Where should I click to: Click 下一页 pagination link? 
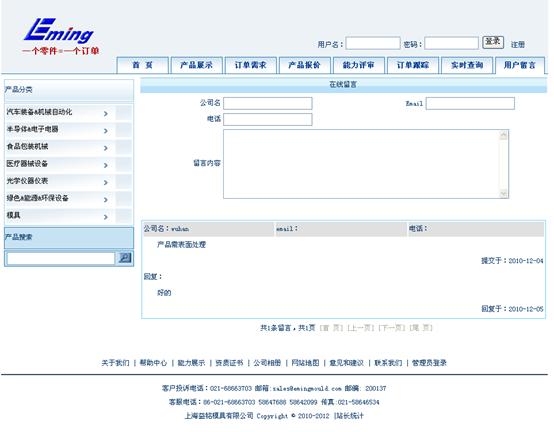391,328
